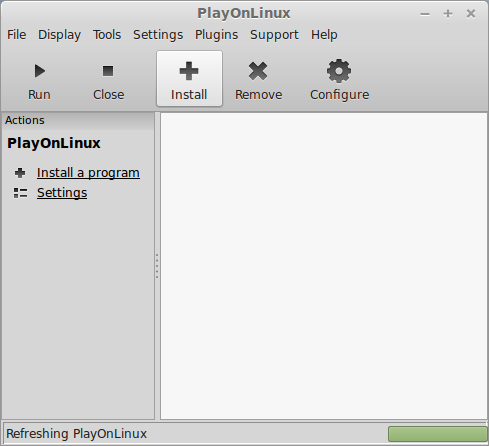Click list icon beside Settings link
489x446 pixels.
20,193
